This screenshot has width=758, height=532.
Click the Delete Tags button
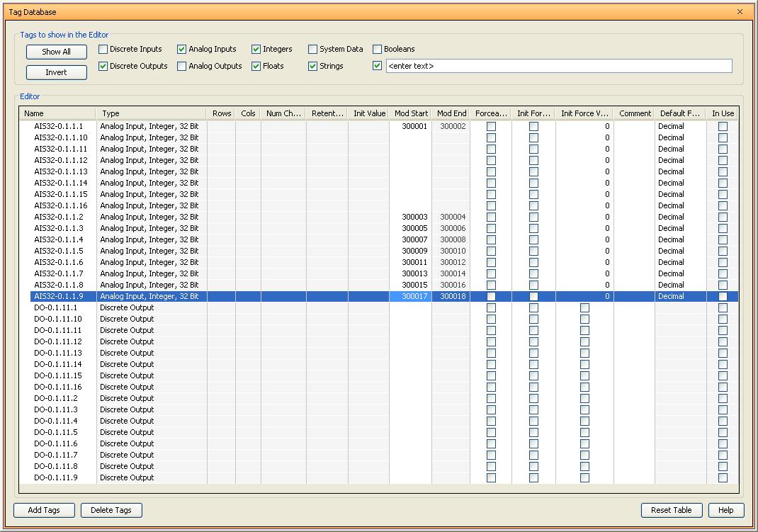click(x=111, y=510)
